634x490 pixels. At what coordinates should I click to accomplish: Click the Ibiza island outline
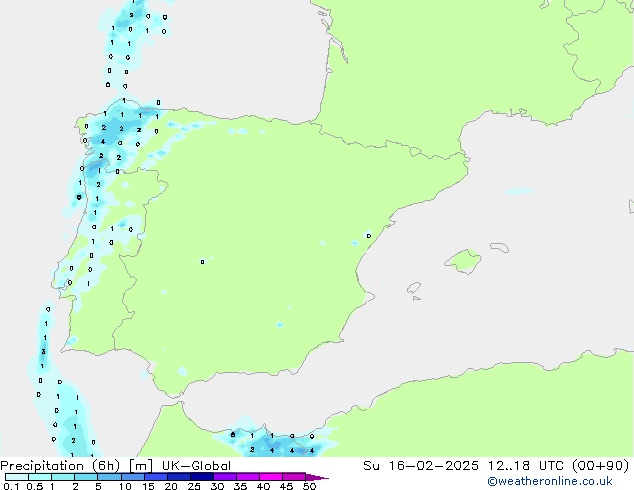click(x=414, y=288)
